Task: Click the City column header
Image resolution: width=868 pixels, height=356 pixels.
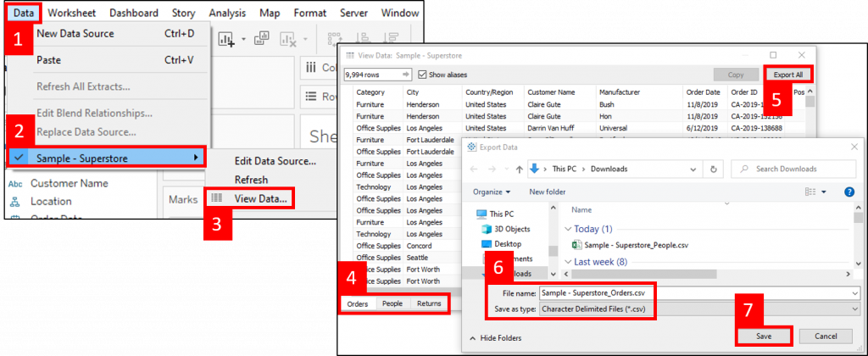Action: pyautogui.click(x=413, y=92)
